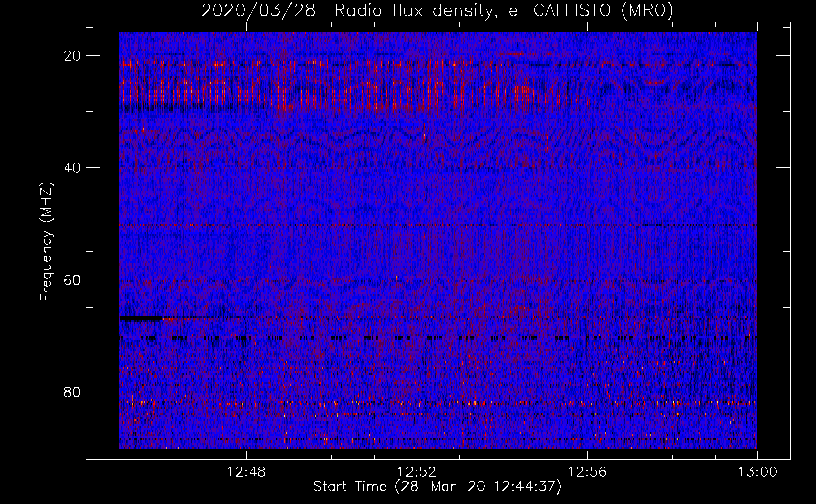Click the 13:00 time tick label
Viewport: 816px width, 504px height.
[x=758, y=472]
